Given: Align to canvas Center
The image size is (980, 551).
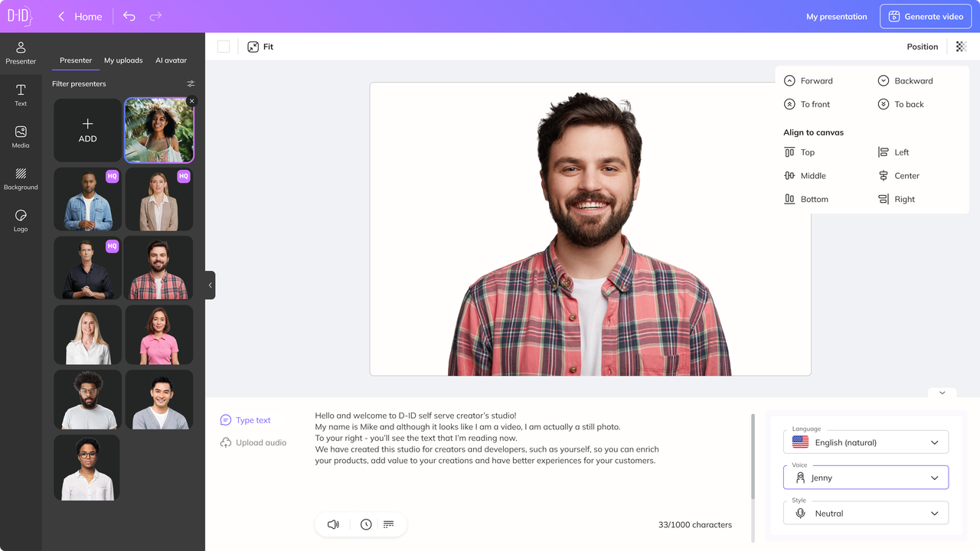Looking at the screenshot, I should tap(899, 175).
